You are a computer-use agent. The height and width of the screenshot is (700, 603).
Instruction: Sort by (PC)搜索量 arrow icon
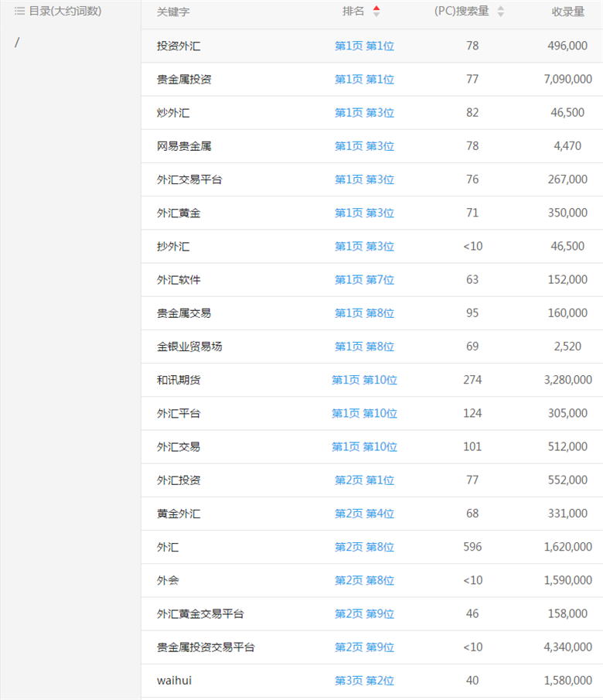pos(500,12)
